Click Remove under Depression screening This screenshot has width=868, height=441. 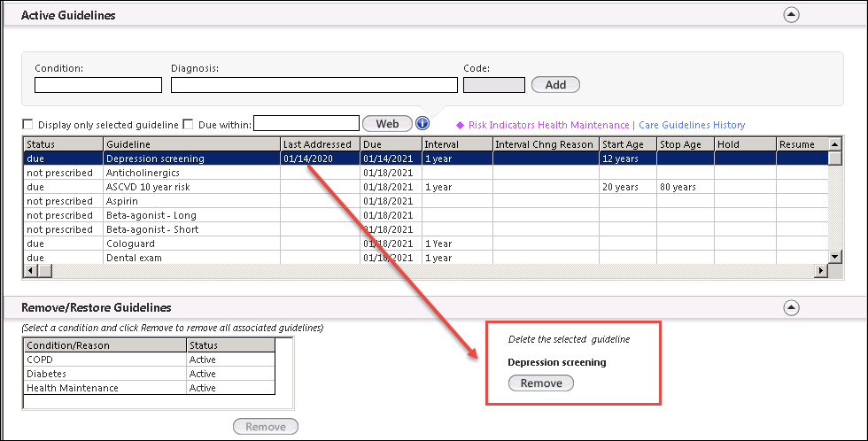pos(541,383)
